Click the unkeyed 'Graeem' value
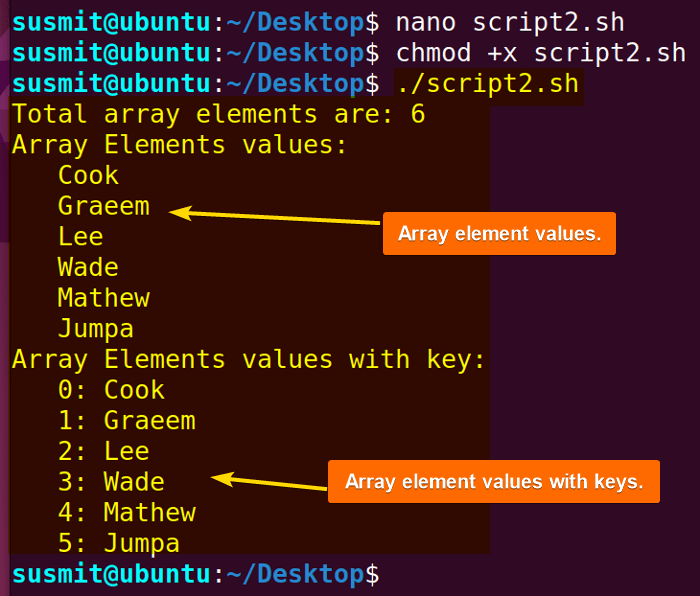The width and height of the screenshot is (700, 596). pyautogui.click(x=104, y=206)
